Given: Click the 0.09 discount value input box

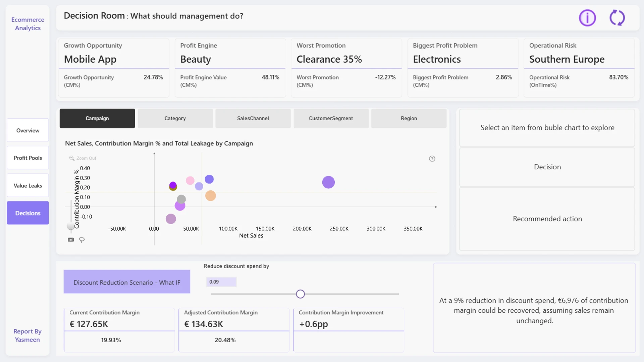Looking at the screenshot, I should [x=221, y=282].
